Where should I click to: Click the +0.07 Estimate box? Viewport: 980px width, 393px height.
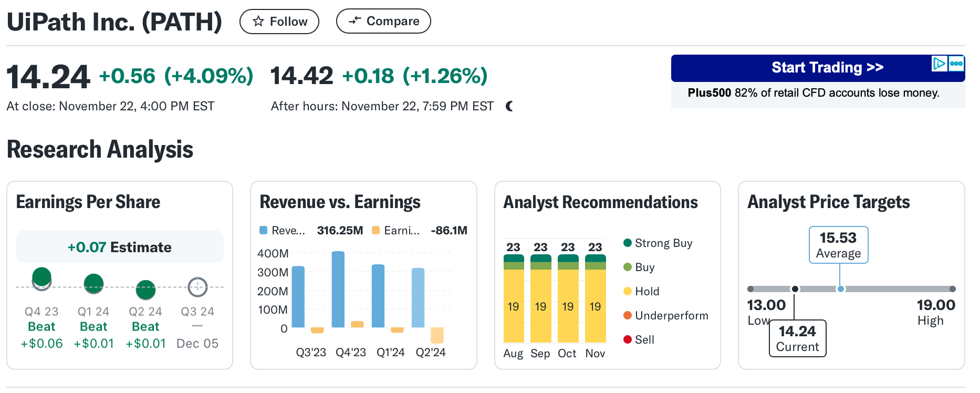point(120,246)
